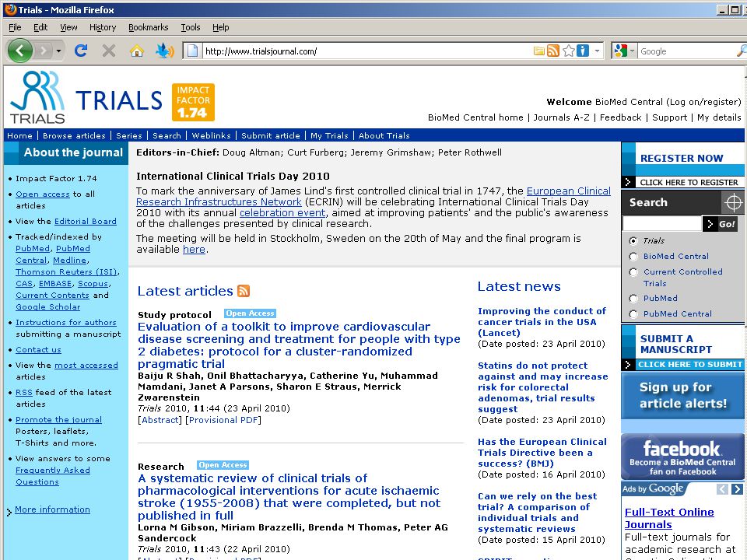Open About Trials in navigation bar
This screenshot has width=747, height=560.
384,135
